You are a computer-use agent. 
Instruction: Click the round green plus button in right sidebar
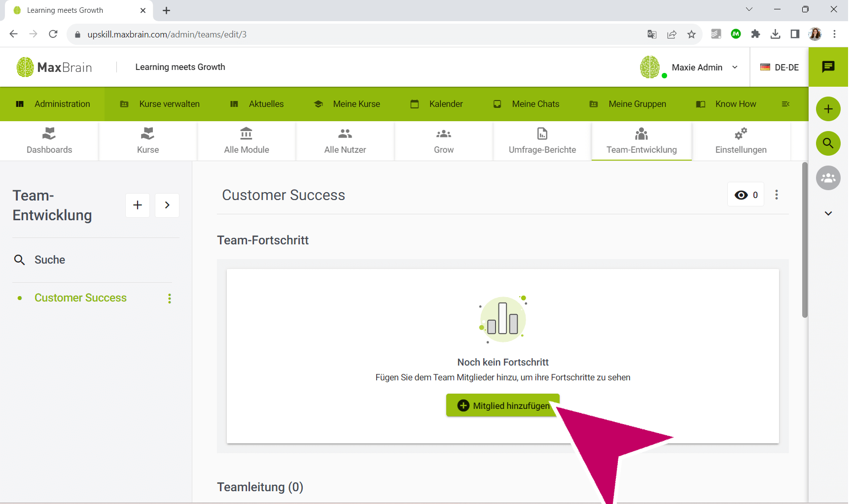(828, 109)
